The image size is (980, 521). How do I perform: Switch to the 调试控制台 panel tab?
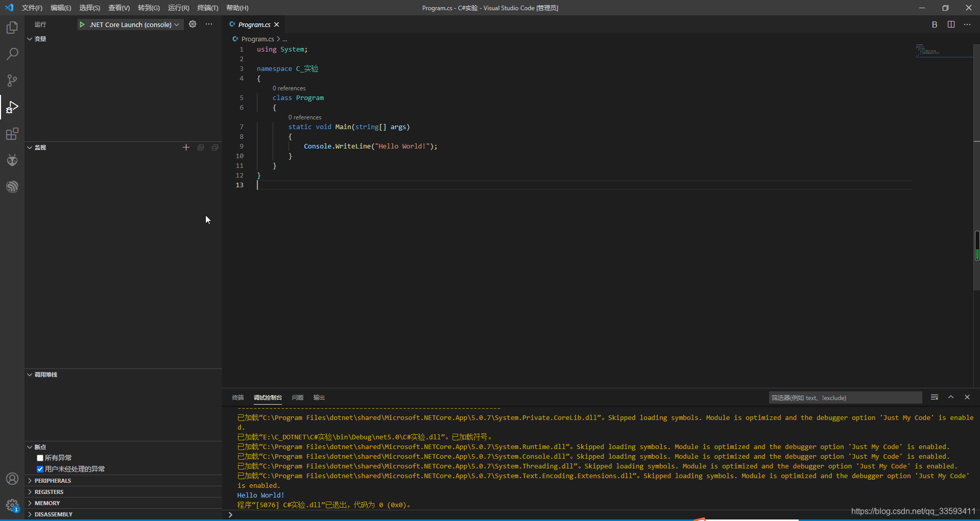(x=268, y=398)
